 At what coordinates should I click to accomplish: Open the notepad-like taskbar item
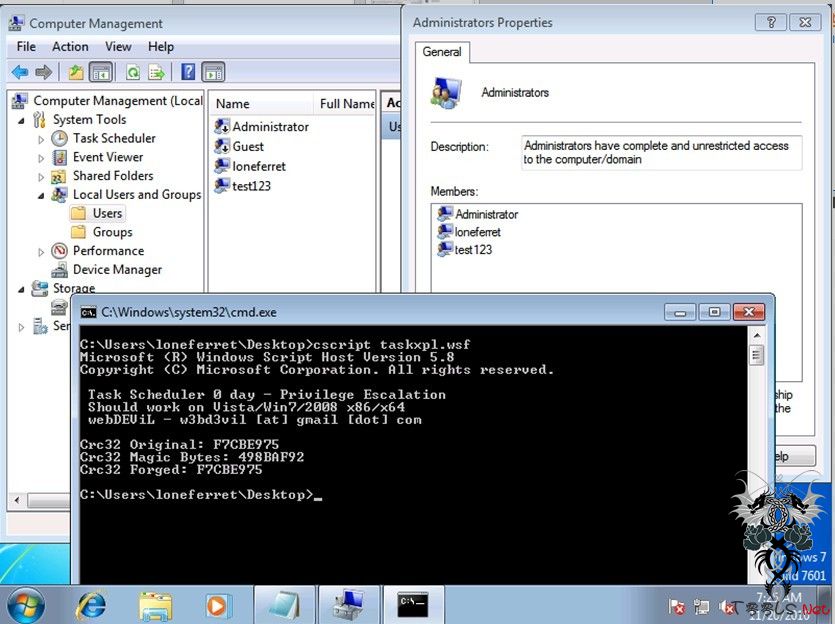pos(284,605)
